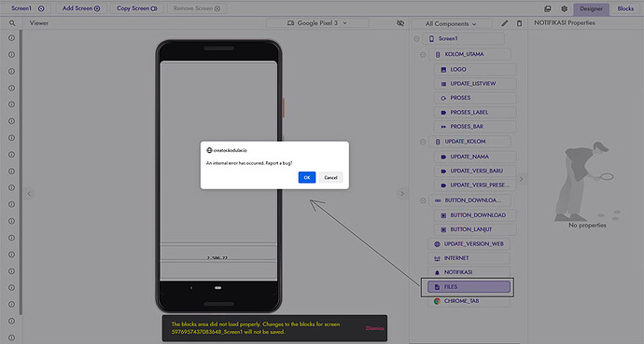The width and height of the screenshot is (644, 344).
Task: Click the layout icon beside settings gear
Action: pyautogui.click(x=548, y=8)
